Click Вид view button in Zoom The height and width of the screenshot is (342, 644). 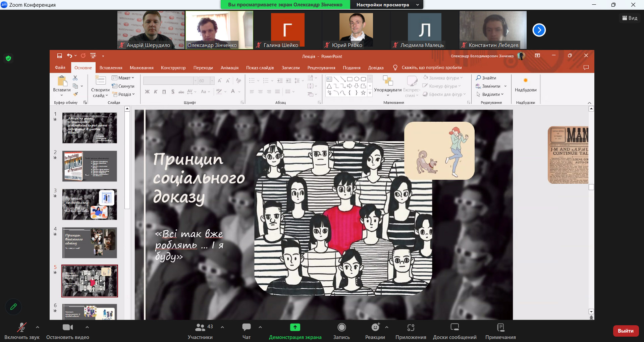tap(630, 18)
